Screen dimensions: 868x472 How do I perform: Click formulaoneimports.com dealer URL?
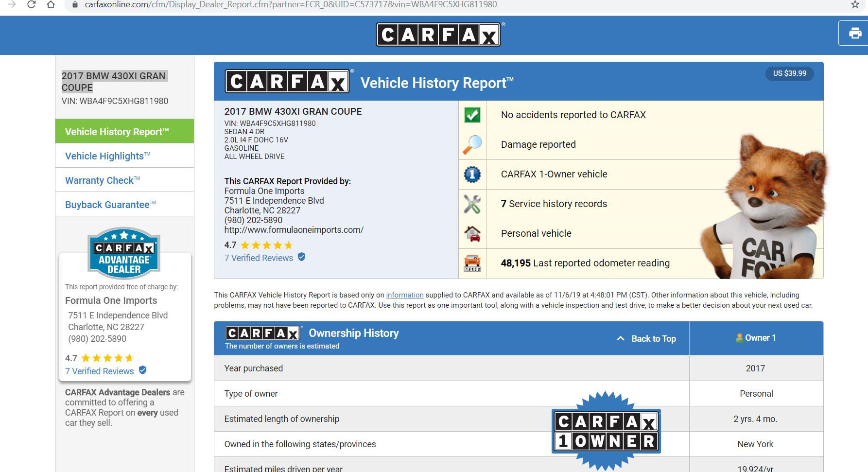294,230
